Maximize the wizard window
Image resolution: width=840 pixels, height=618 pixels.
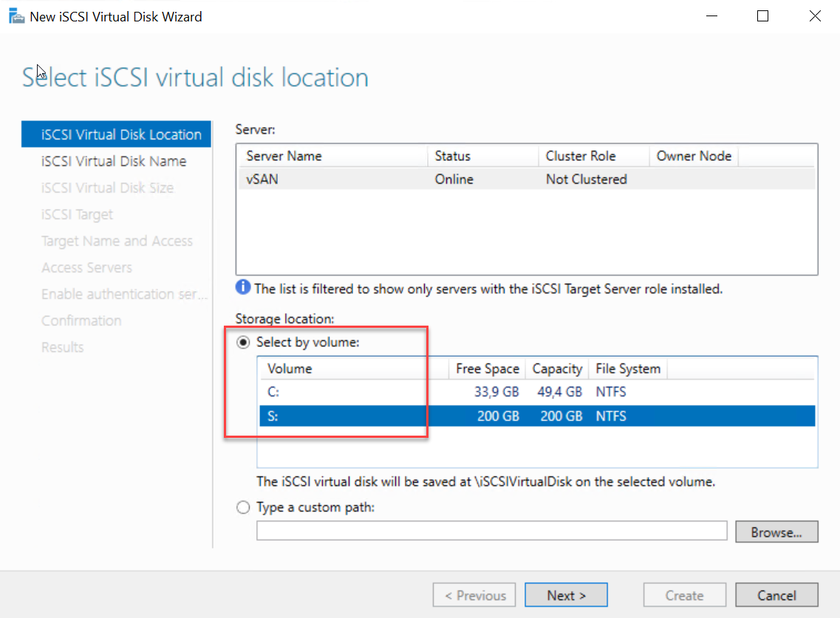coord(763,16)
